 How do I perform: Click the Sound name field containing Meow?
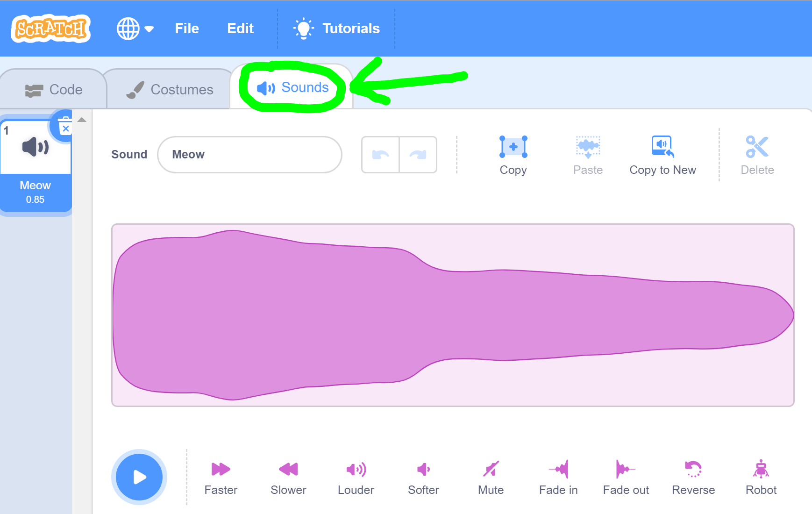tap(249, 155)
